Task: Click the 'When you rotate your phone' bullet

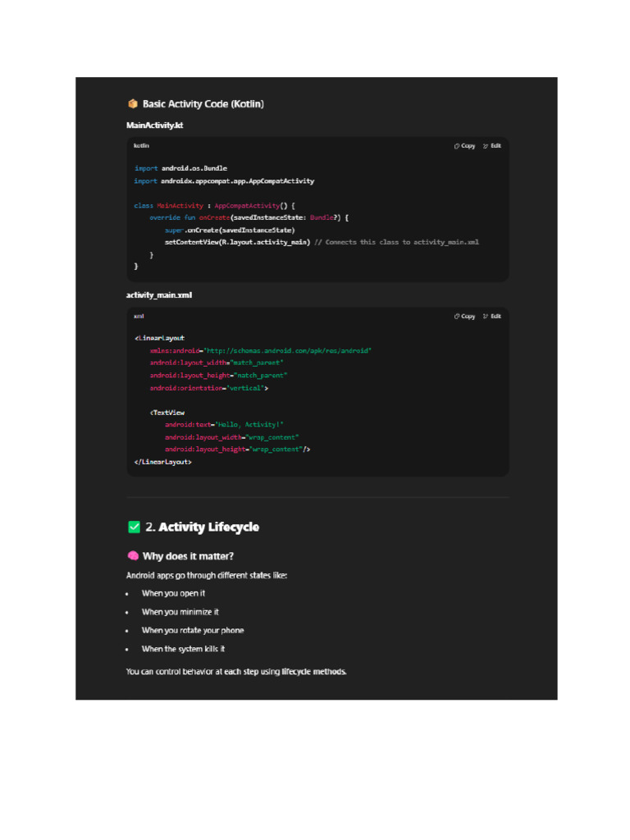Action: tap(193, 631)
